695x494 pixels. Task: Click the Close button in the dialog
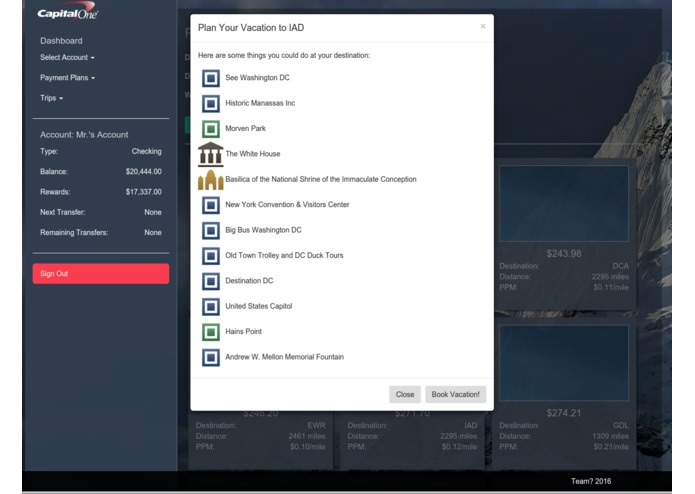click(405, 394)
